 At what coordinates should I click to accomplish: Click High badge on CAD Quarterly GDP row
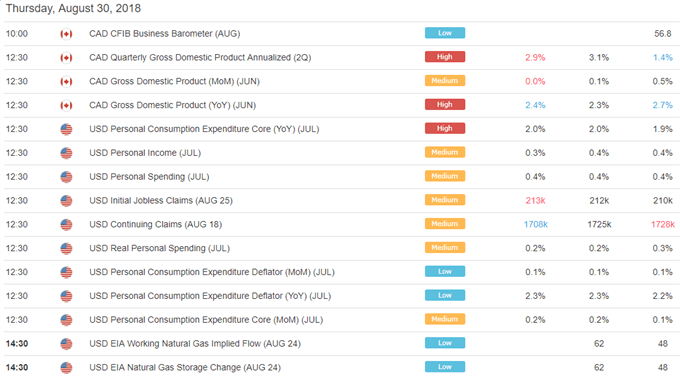tap(445, 57)
